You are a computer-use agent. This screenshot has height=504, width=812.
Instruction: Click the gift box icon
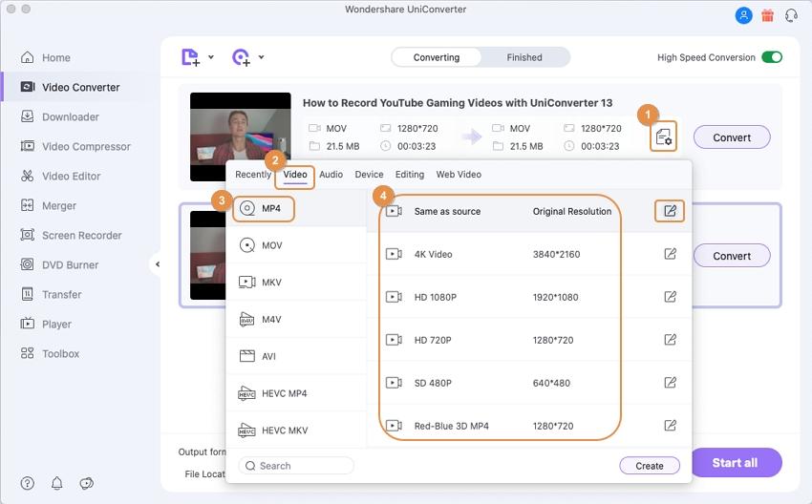(x=767, y=15)
